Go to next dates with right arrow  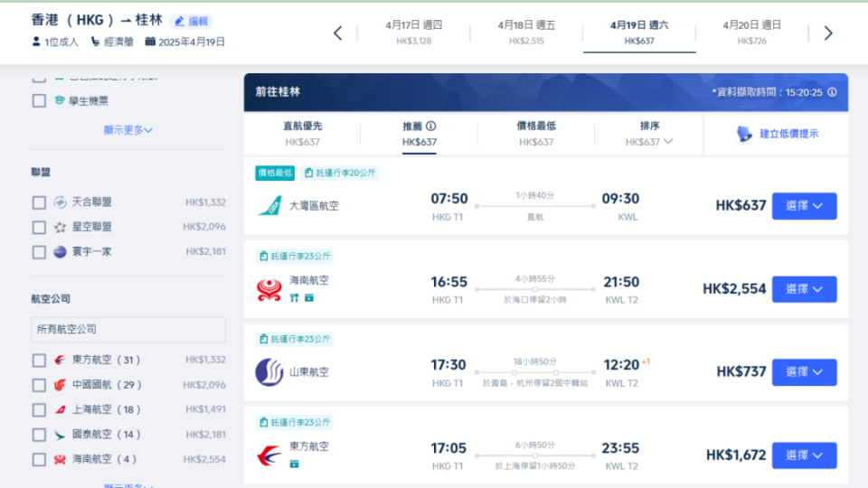point(828,33)
